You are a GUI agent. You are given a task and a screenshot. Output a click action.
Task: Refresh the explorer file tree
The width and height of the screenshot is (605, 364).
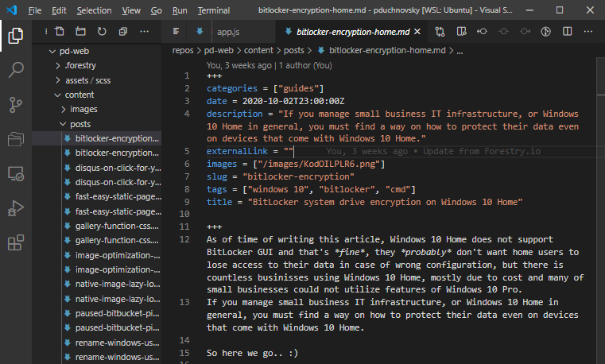102,32
